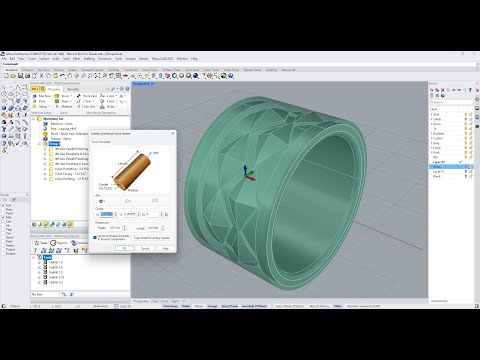Click the new layer icon in Layers panel
The image size is (480, 360).
[x=432, y=90]
